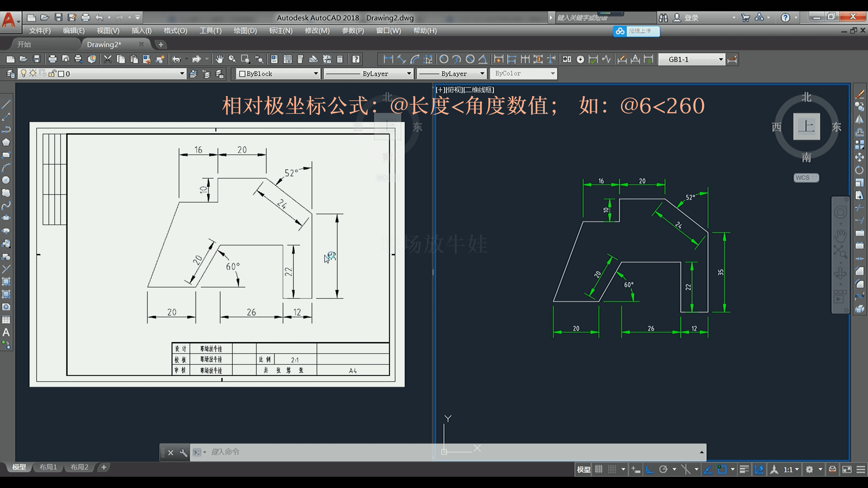The height and width of the screenshot is (488, 868).
Task: Select the Arc dimension tool
Action: (x=415, y=59)
